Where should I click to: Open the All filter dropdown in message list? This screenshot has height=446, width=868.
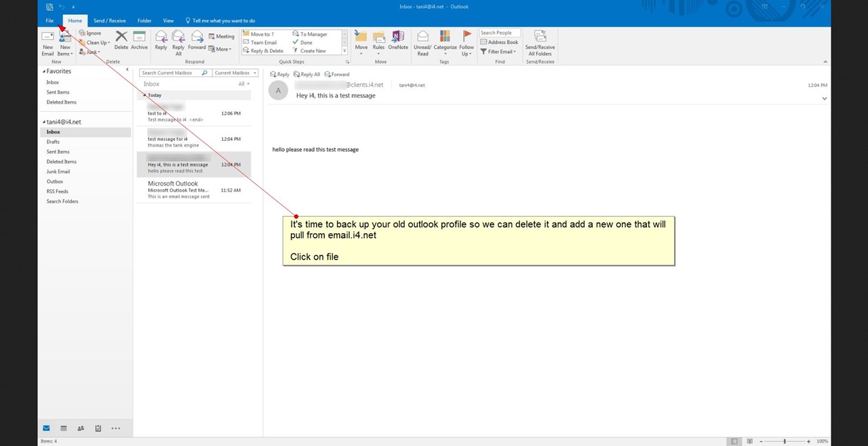(x=243, y=84)
